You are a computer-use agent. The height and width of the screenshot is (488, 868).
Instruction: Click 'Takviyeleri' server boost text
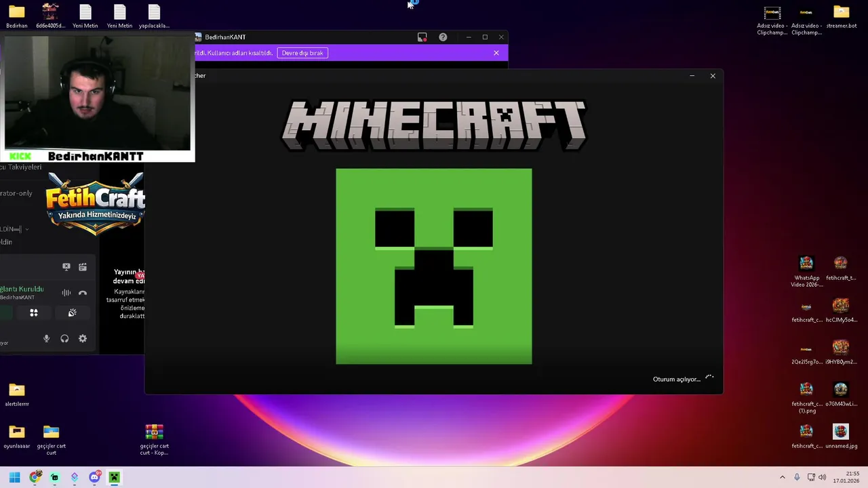[24, 167]
